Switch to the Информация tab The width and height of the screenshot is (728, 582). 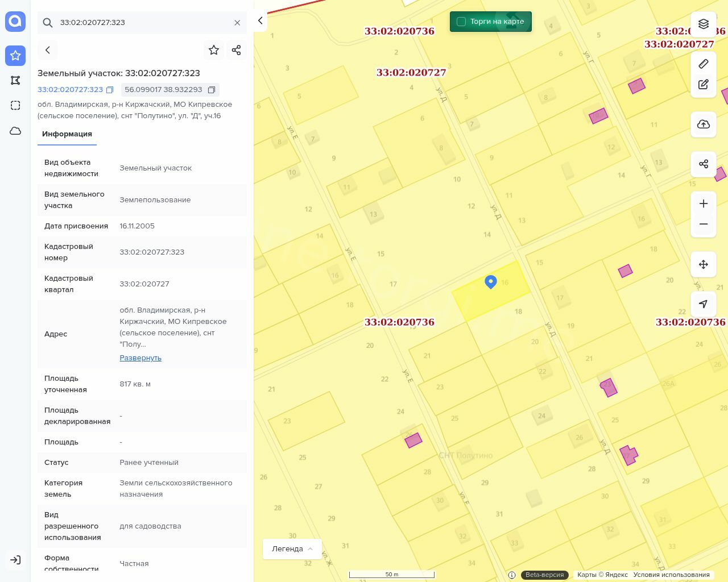click(x=67, y=134)
